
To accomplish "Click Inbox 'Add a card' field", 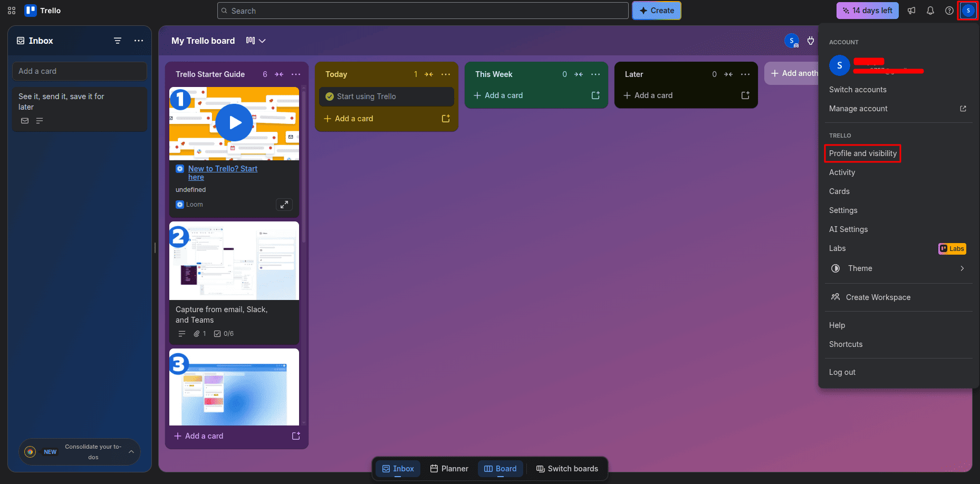I will 80,71.
